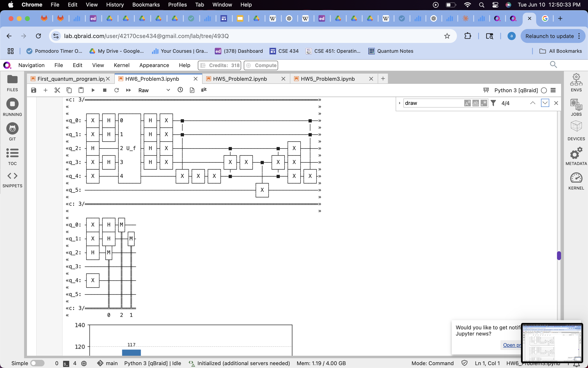Insert a cell below with plus icon
Image resolution: width=588 pixels, height=368 pixels.
[x=46, y=90]
